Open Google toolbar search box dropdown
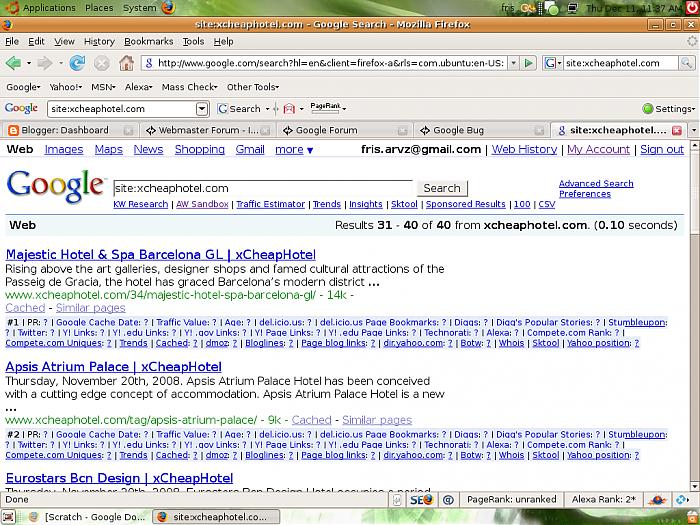This screenshot has height=525, width=700. click(202, 108)
